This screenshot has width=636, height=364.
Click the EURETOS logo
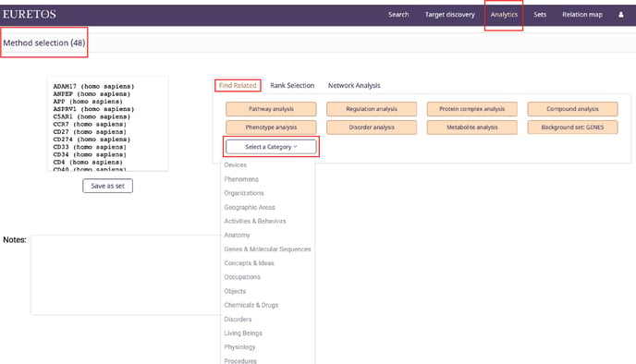(30, 14)
